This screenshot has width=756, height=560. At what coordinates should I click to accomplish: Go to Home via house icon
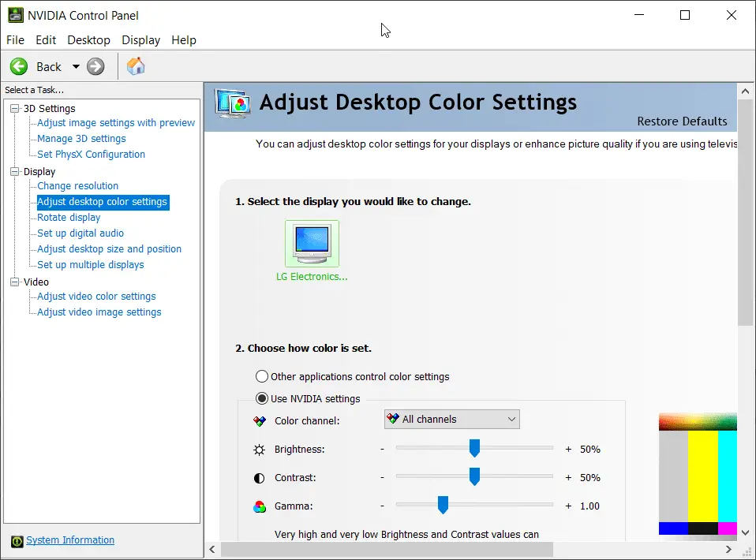coord(136,66)
